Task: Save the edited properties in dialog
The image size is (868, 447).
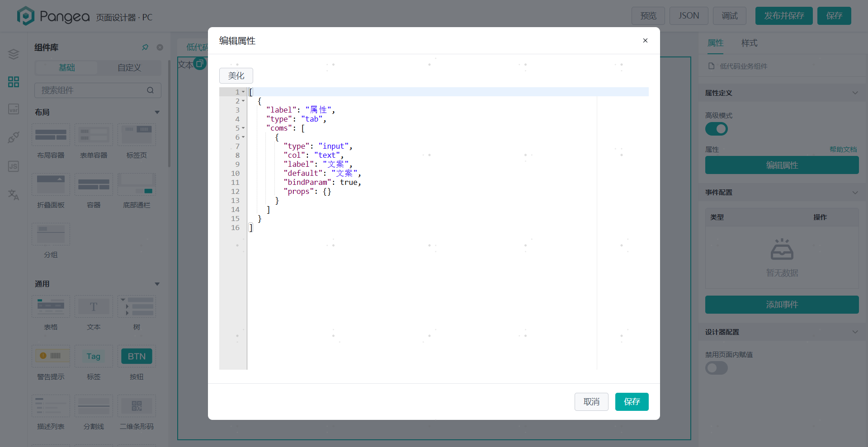Action: click(x=632, y=402)
